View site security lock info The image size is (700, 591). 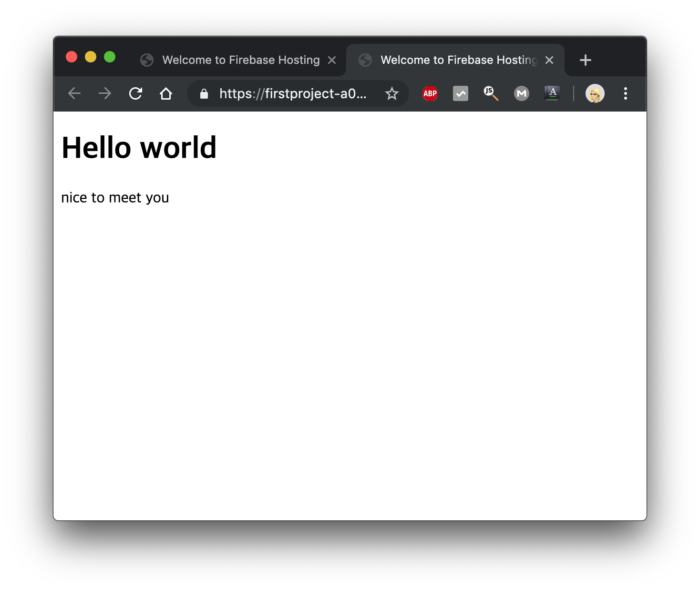204,94
